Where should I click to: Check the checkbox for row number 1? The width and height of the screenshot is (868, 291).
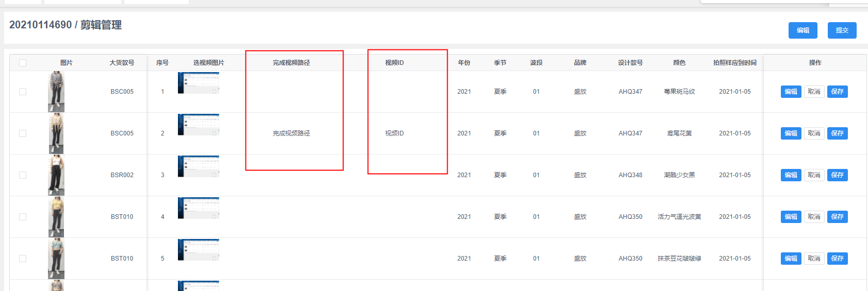pyautogui.click(x=23, y=92)
